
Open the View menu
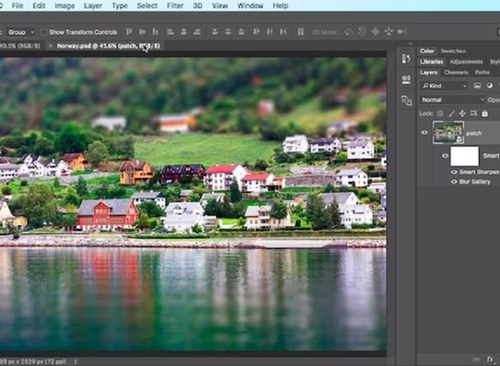pyautogui.click(x=220, y=6)
